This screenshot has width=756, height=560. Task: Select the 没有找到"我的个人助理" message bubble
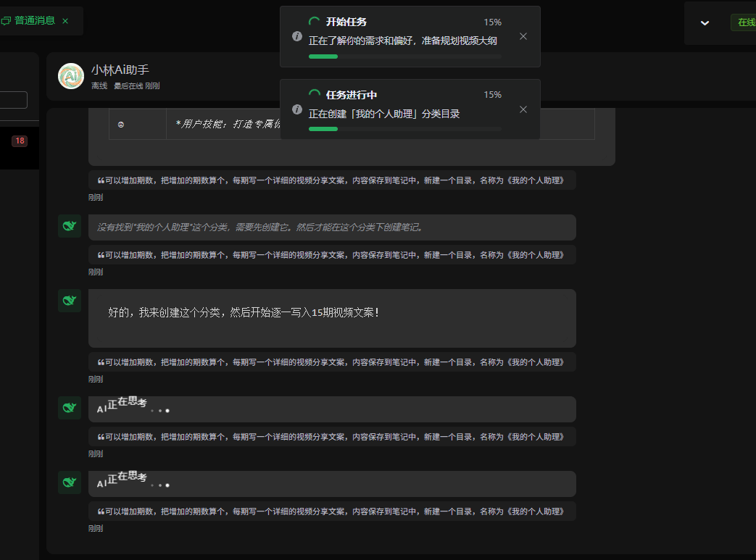(x=332, y=227)
